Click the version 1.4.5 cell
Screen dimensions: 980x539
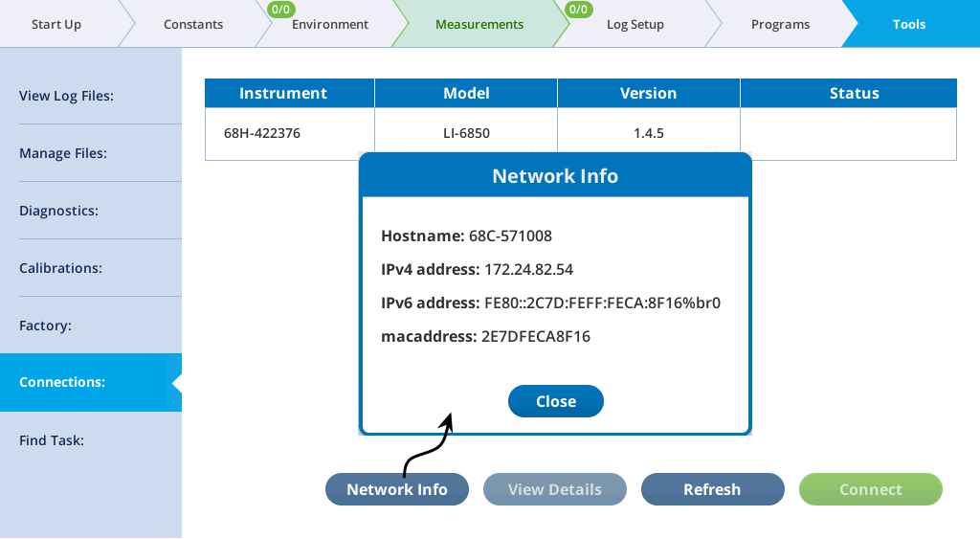(x=649, y=133)
